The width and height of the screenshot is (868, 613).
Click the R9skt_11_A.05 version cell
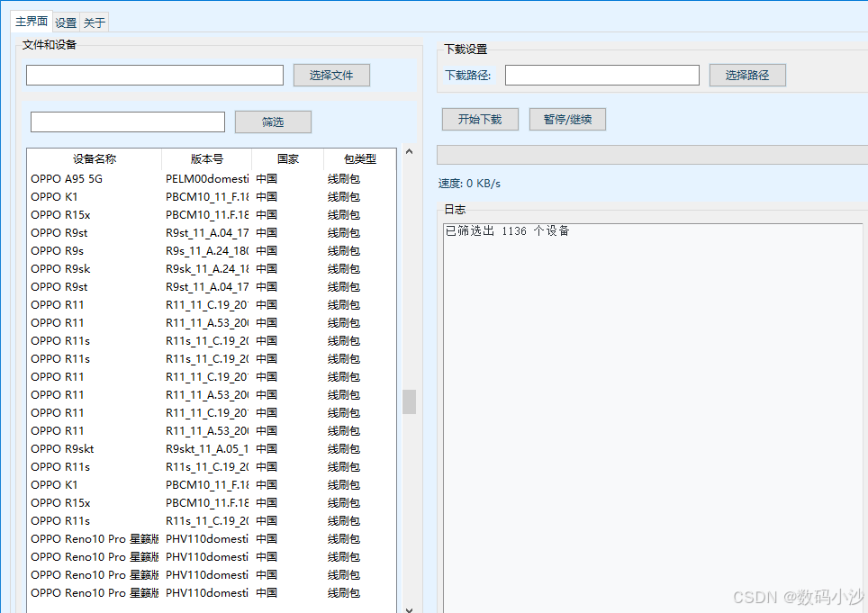[207, 448]
